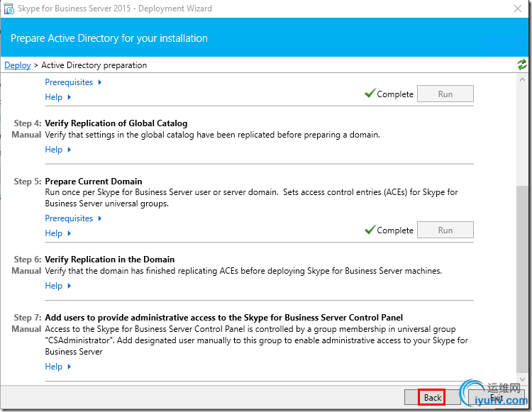Click the green refresh icon
The width and height of the screenshot is (532, 412).
point(522,65)
